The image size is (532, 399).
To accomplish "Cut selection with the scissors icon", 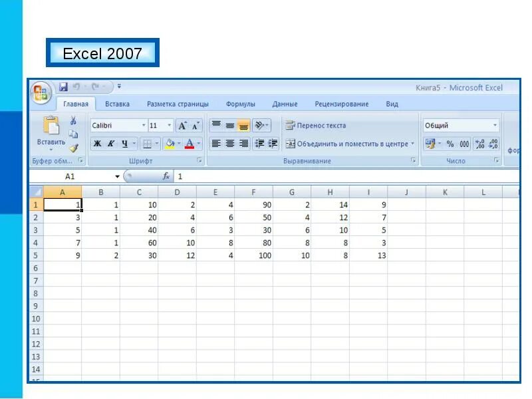I will [x=73, y=120].
